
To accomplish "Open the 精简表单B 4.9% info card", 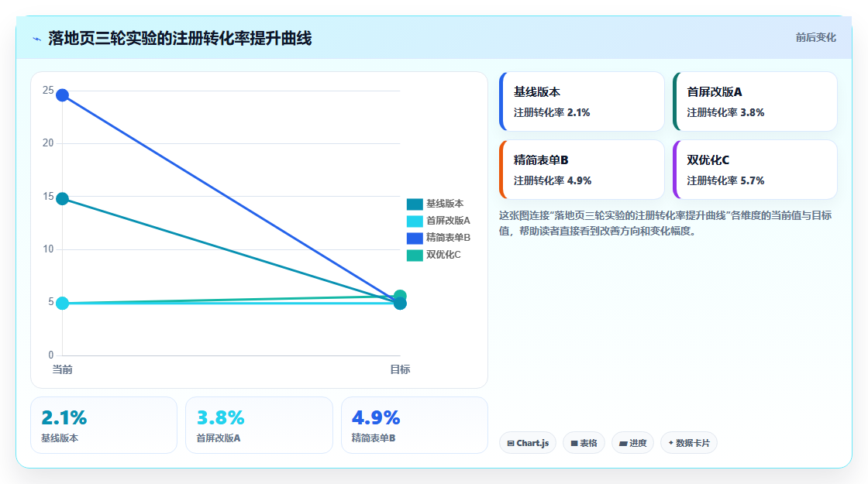I will 582,170.
